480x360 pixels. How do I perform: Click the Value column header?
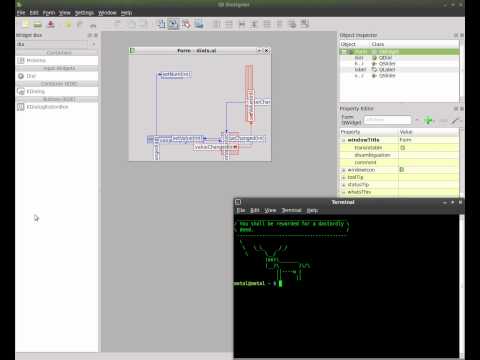pyautogui.click(x=429, y=132)
